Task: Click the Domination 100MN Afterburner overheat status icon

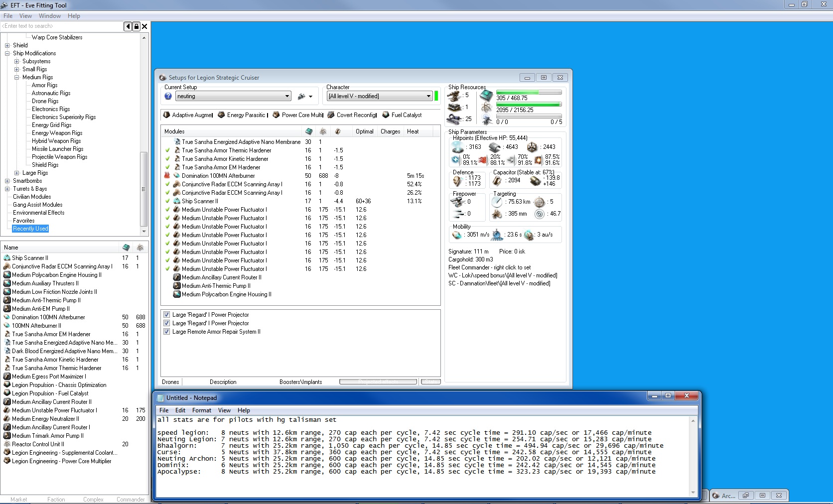Action: [167, 176]
